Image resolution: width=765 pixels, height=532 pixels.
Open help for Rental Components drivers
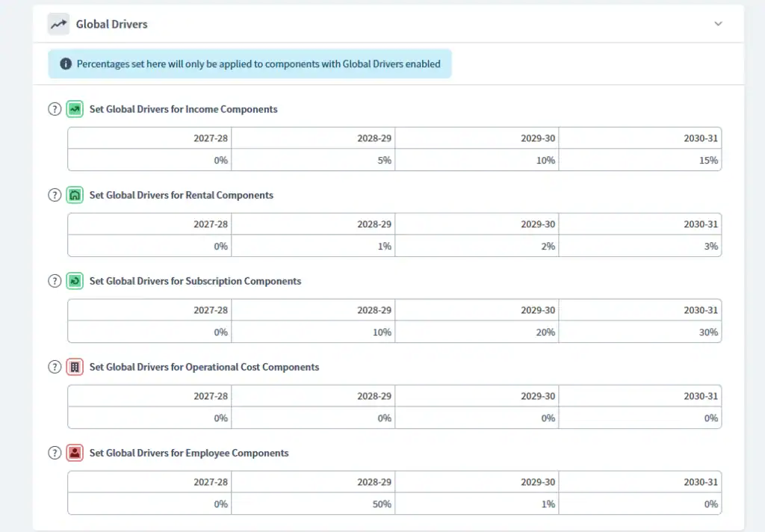55,195
